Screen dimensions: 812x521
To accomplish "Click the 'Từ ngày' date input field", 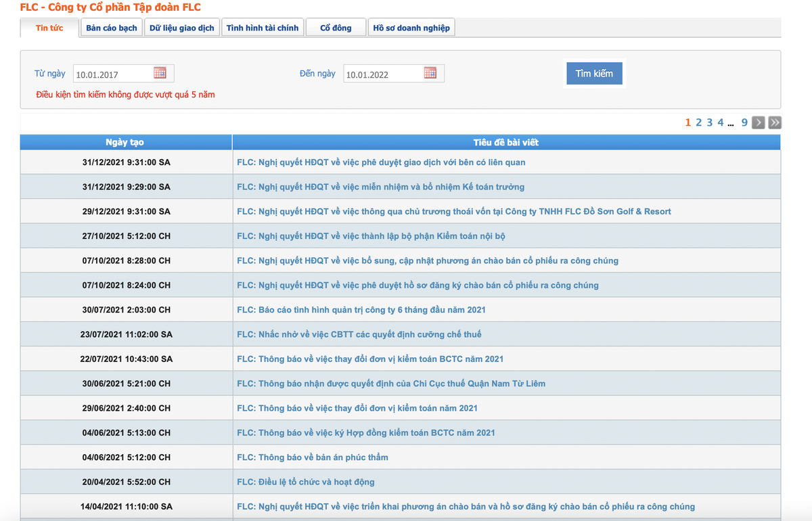I will point(112,74).
